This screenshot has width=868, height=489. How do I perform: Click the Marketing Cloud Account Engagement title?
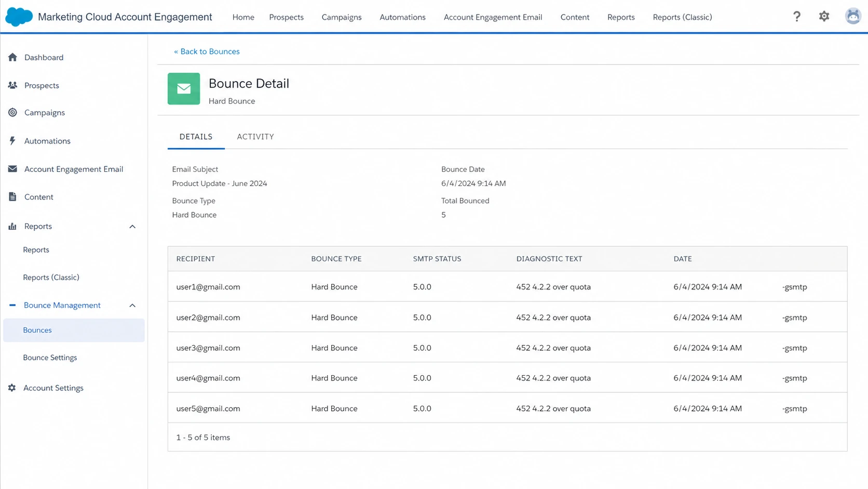(125, 17)
